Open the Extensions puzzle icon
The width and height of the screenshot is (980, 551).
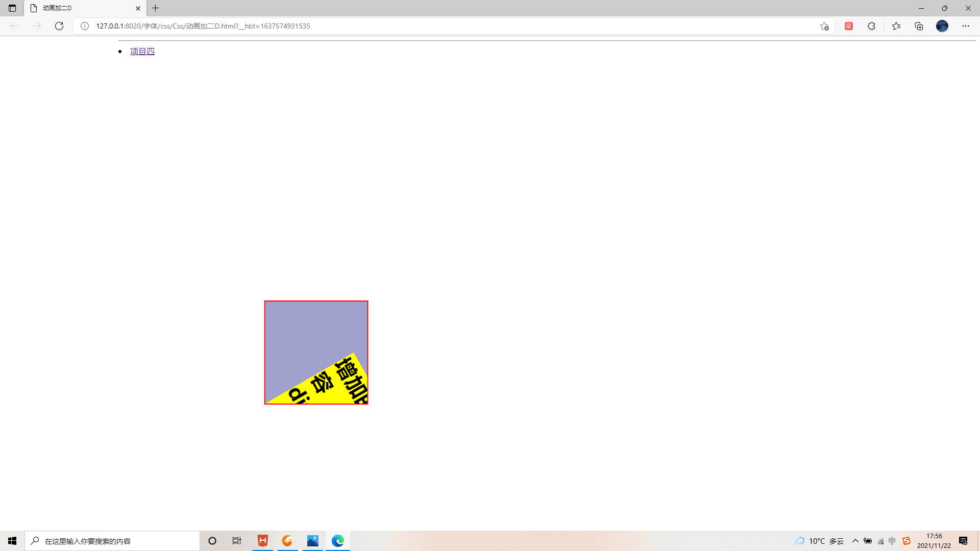tap(871, 26)
